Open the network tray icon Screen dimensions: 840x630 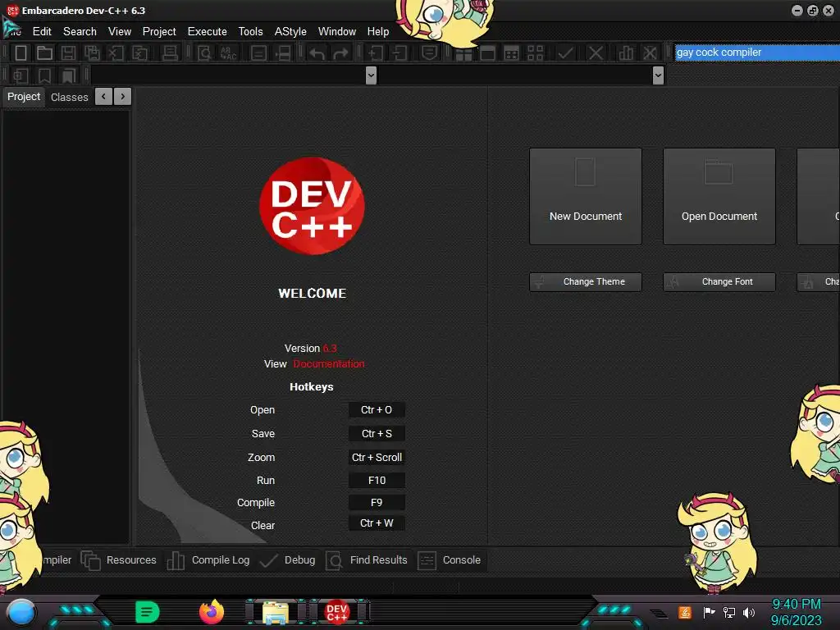click(728, 612)
